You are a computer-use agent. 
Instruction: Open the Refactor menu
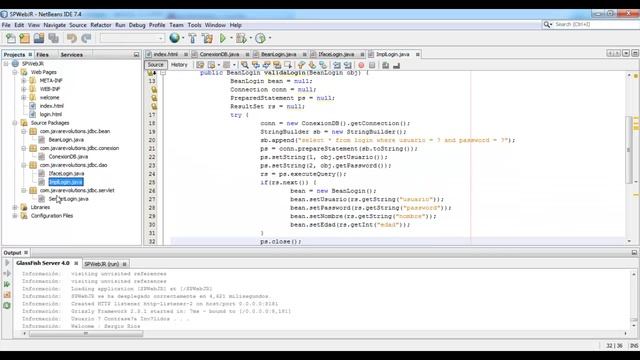(101, 25)
